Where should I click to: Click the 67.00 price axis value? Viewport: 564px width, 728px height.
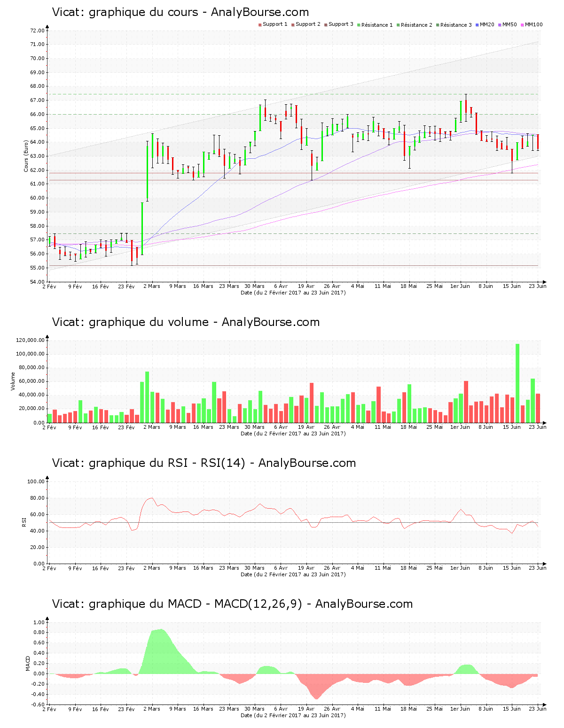(x=37, y=101)
